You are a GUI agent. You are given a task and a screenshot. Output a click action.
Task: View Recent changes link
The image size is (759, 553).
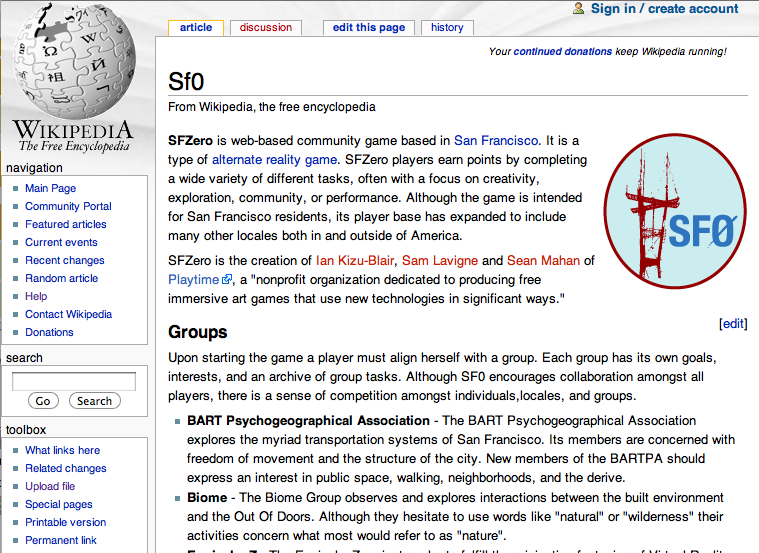[64, 261]
